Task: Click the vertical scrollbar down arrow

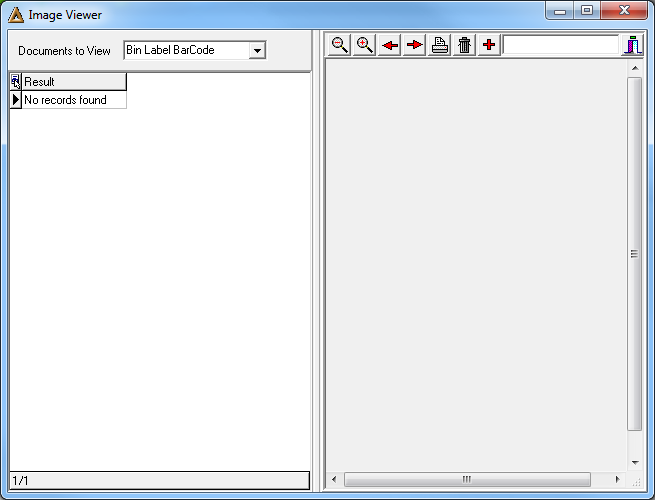Action: (x=635, y=462)
